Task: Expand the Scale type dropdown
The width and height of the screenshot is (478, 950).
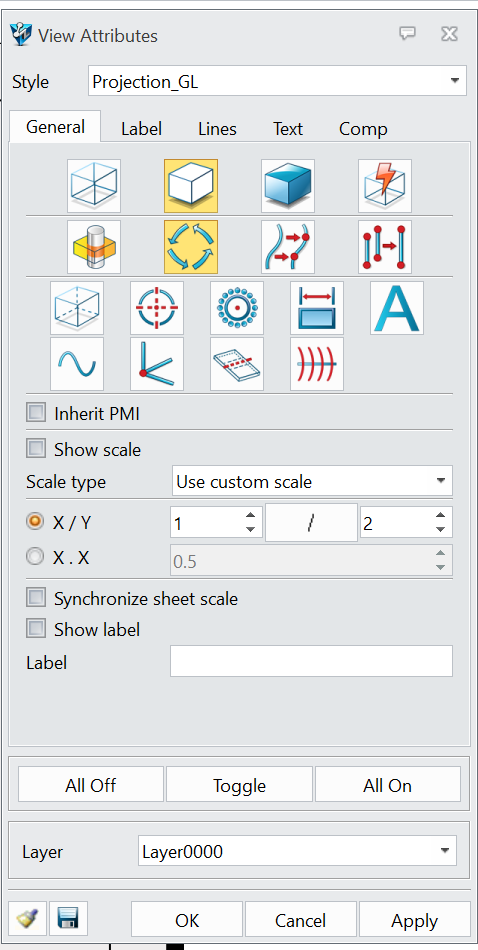Action: click(x=312, y=482)
